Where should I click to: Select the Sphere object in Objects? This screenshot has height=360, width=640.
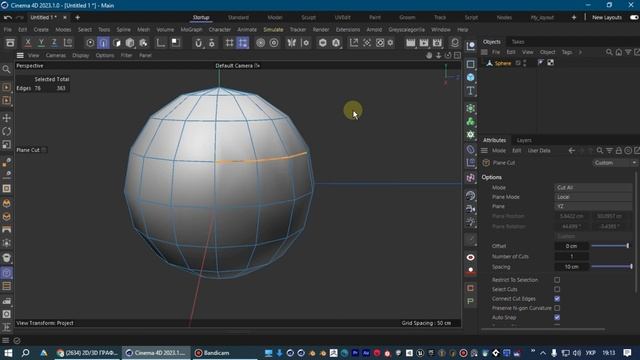pyautogui.click(x=503, y=63)
